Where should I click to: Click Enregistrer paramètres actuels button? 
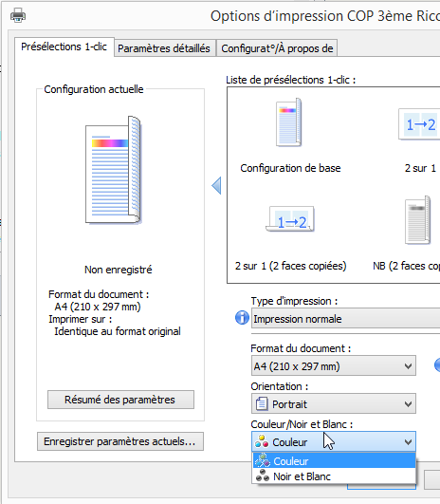tap(120, 441)
